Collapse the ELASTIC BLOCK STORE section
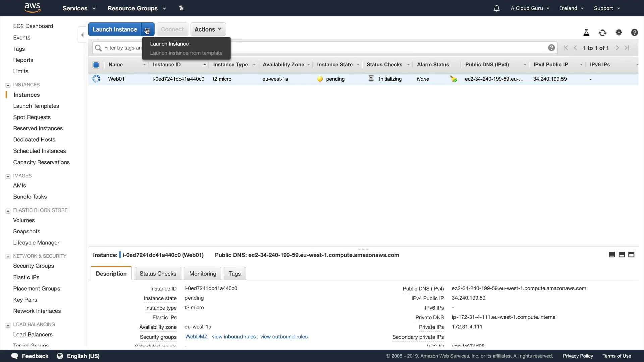 coord(8,211)
